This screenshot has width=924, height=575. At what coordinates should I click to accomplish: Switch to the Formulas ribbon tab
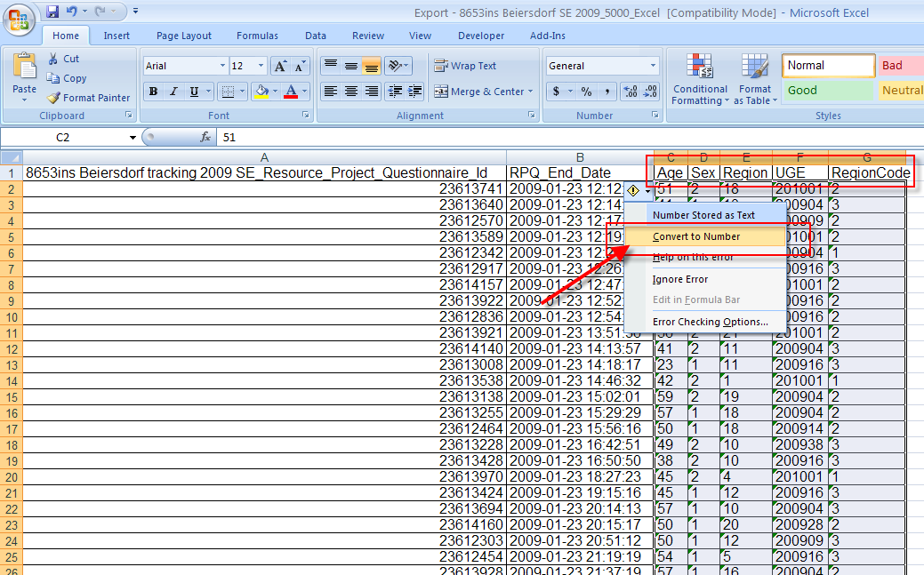point(257,36)
